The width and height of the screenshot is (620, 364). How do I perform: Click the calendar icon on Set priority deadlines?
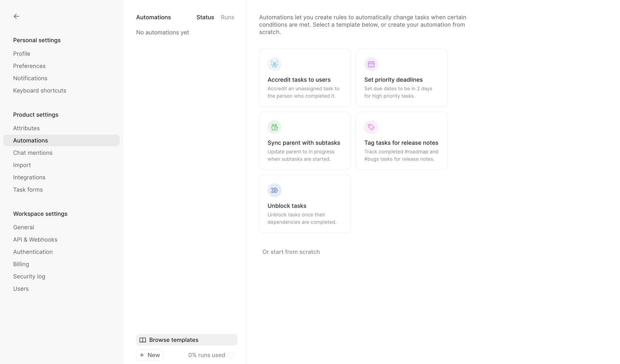click(x=371, y=64)
